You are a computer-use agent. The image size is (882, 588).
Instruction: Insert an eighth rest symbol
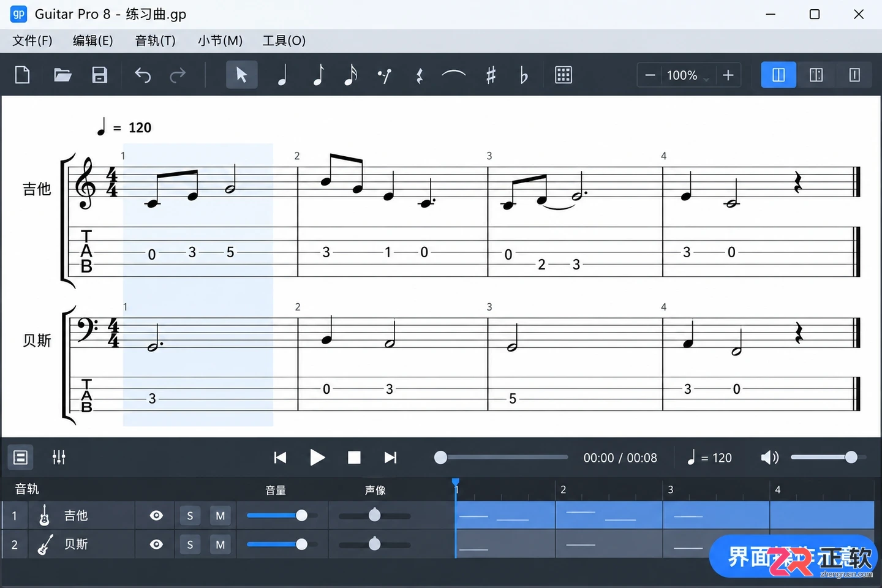coord(385,75)
